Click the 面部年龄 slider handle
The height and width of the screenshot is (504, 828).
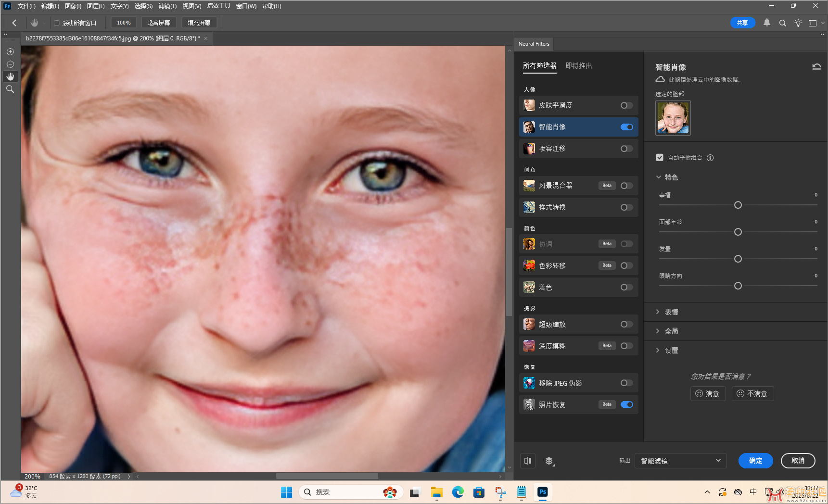coord(738,232)
